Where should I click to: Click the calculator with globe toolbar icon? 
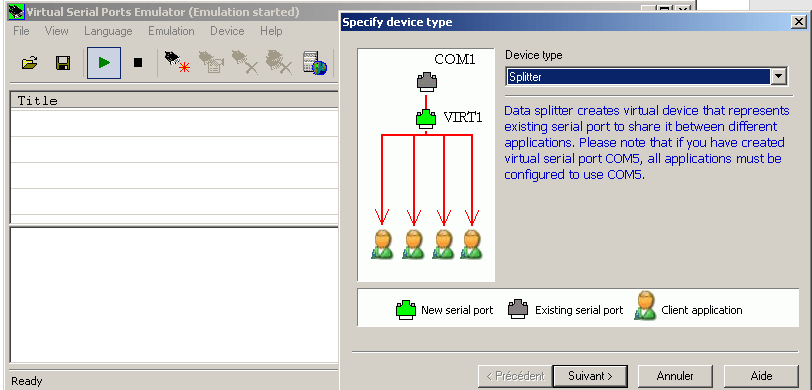[315, 62]
